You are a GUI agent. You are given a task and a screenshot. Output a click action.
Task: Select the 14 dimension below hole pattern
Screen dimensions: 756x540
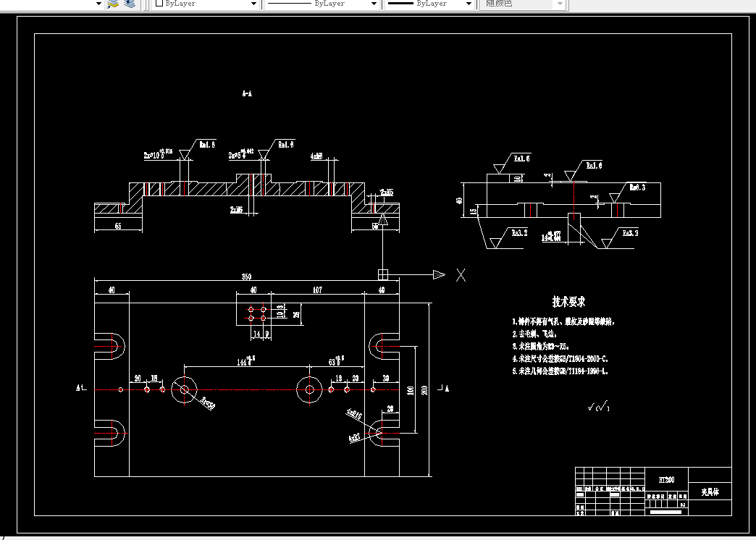(256, 334)
